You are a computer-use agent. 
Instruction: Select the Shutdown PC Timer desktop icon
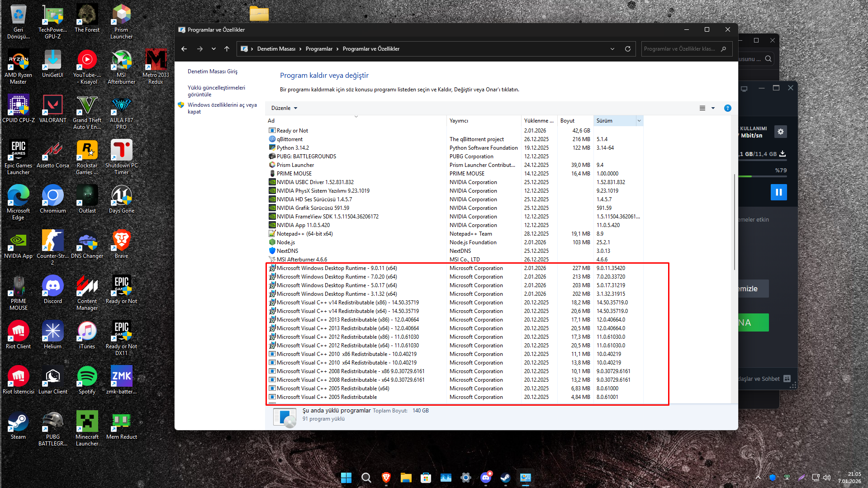point(121,157)
